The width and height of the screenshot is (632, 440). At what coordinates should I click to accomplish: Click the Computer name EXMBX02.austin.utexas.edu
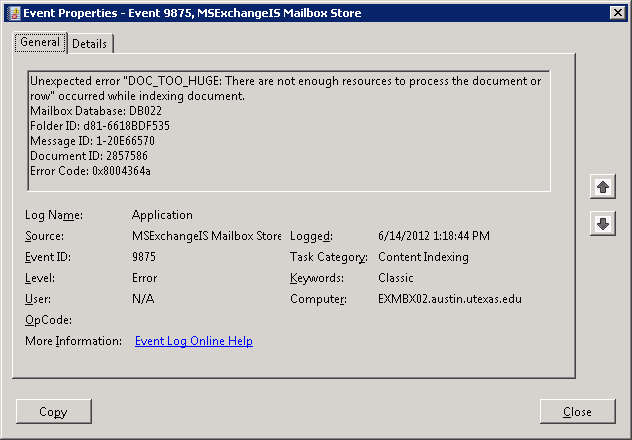point(450,299)
